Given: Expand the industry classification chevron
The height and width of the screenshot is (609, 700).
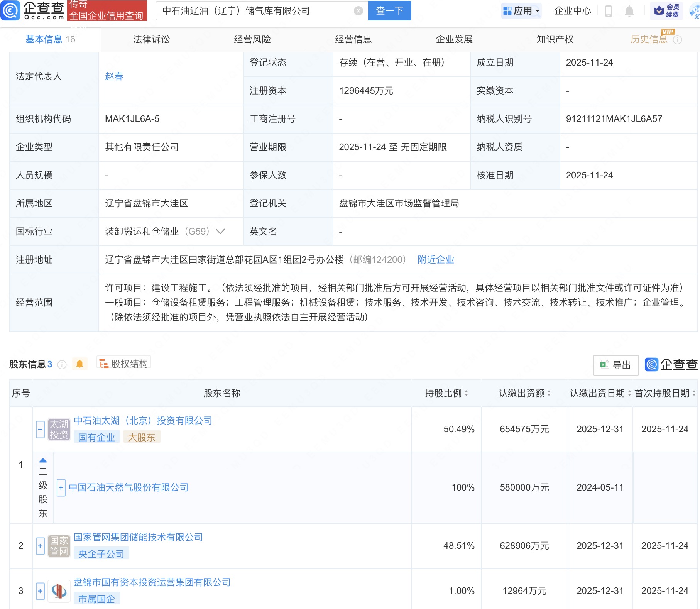Looking at the screenshot, I should [x=220, y=232].
